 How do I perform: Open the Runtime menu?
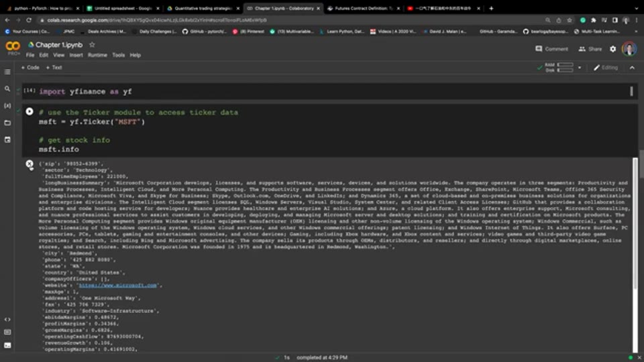97,55
